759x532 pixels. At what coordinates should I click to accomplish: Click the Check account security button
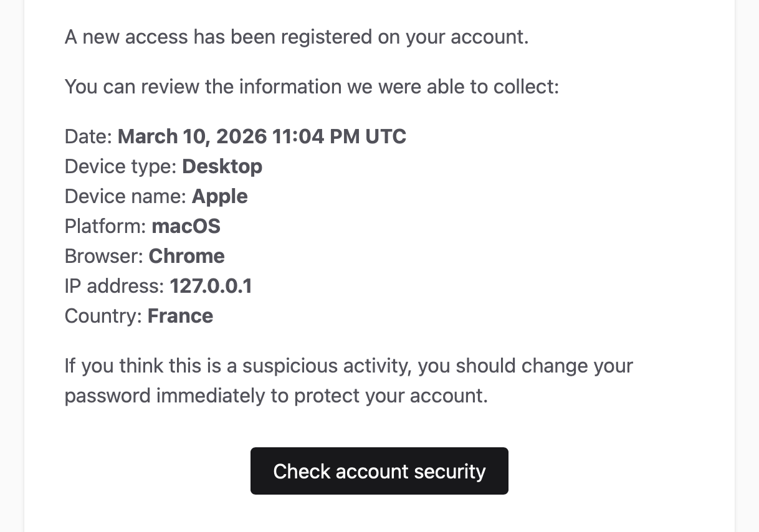[x=379, y=471]
